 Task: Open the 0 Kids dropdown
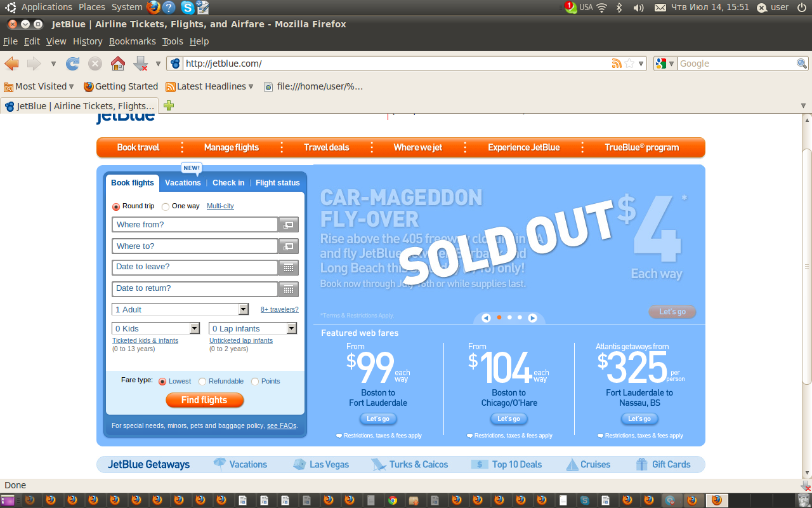[195, 328]
